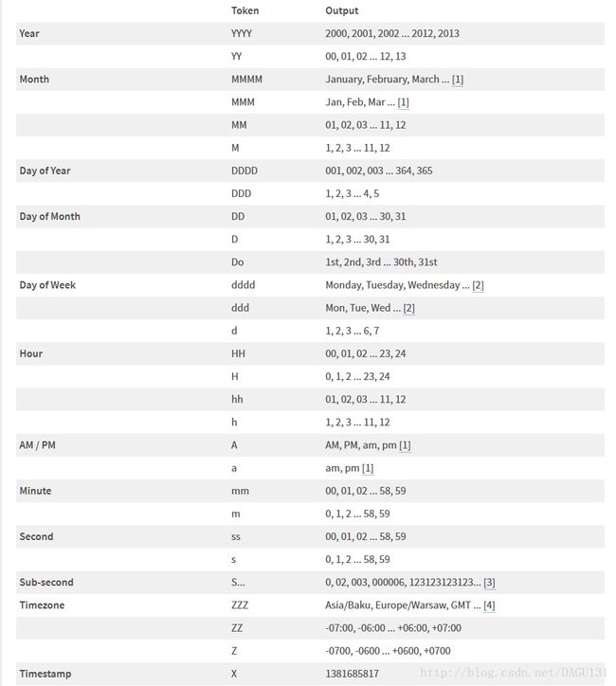Select the YYYY token cell
This screenshot has width=616, height=686.
point(242,34)
